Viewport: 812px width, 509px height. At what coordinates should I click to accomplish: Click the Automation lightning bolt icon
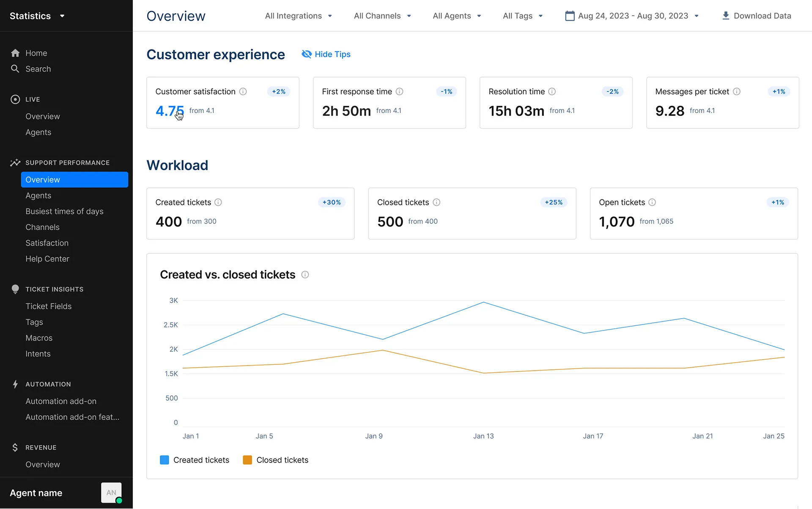click(x=15, y=384)
